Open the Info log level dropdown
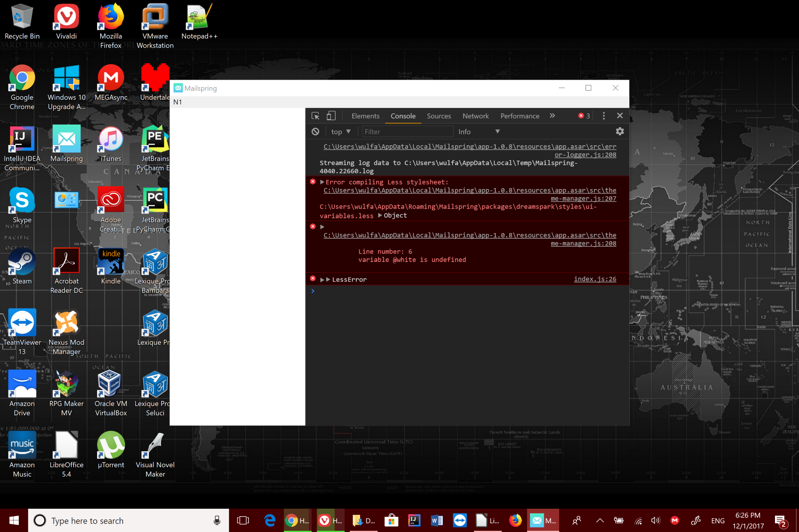Viewport: 799px width, 532px height. pos(479,131)
